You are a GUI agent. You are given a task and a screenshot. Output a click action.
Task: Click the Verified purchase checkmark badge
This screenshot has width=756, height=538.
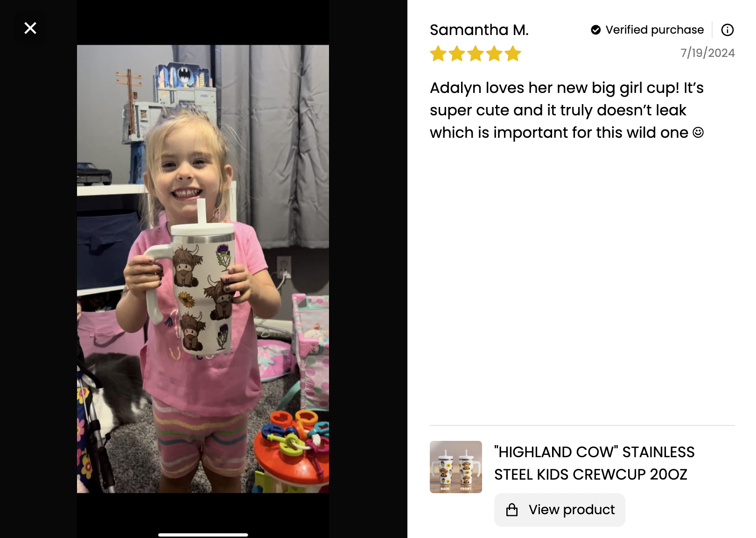pos(595,30)
